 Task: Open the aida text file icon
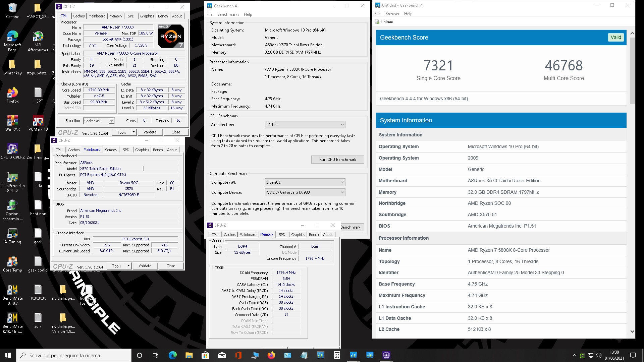38,179
